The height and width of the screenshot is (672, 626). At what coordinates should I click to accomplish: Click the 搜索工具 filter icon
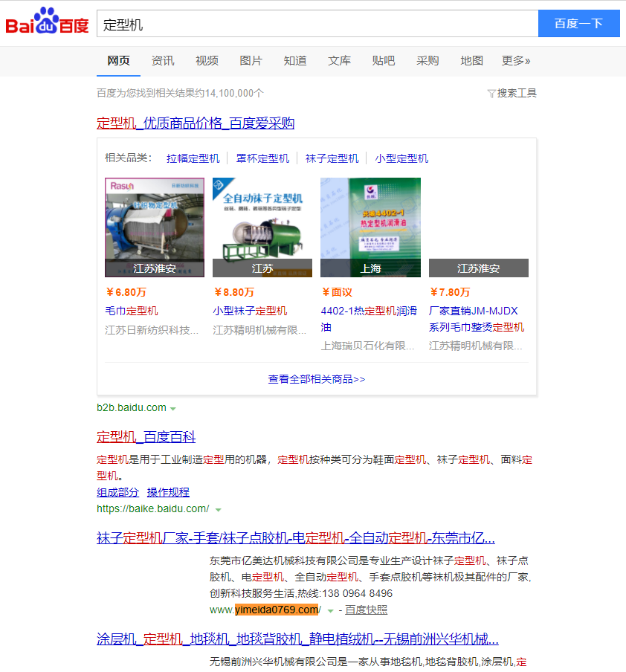[x=491, y=94]
